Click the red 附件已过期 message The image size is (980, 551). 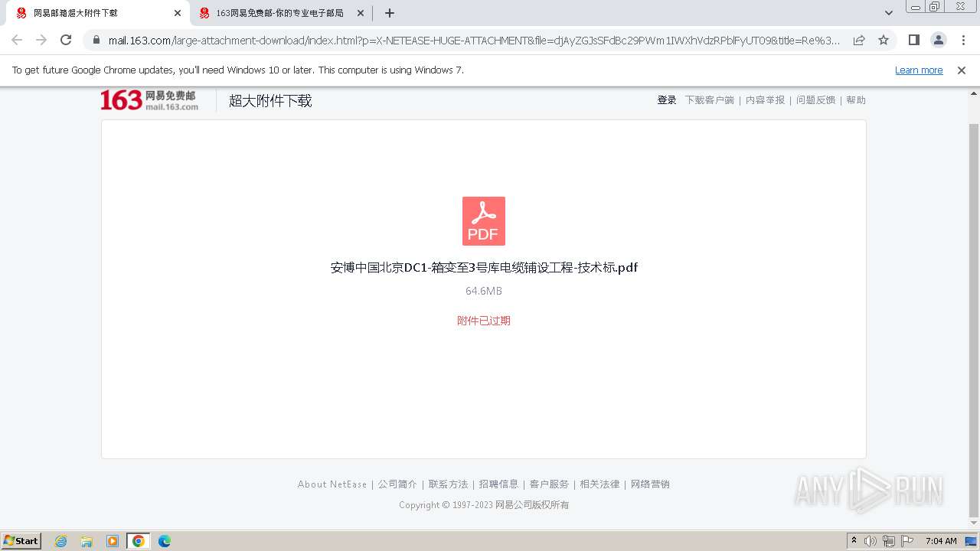coord(484,321)
